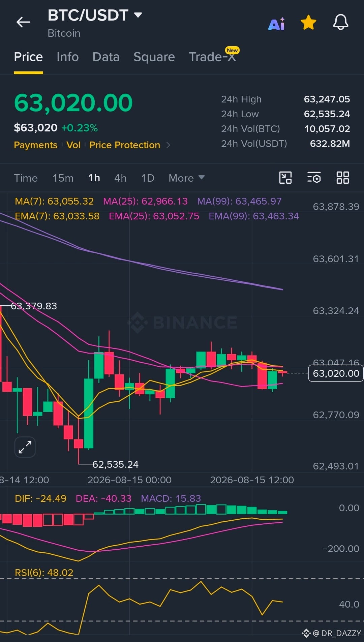The height and width of the screenshot is (642, 364).
Task: Open the Vol link
Action: tap(73, 145)
